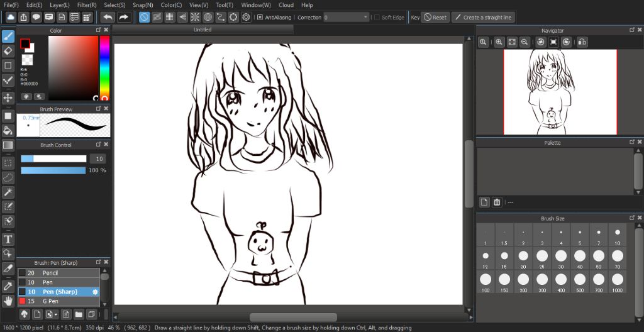Select the Brush tool
Image resolution: width=644 pixels, height=332 pixels.
pos(8,36)
